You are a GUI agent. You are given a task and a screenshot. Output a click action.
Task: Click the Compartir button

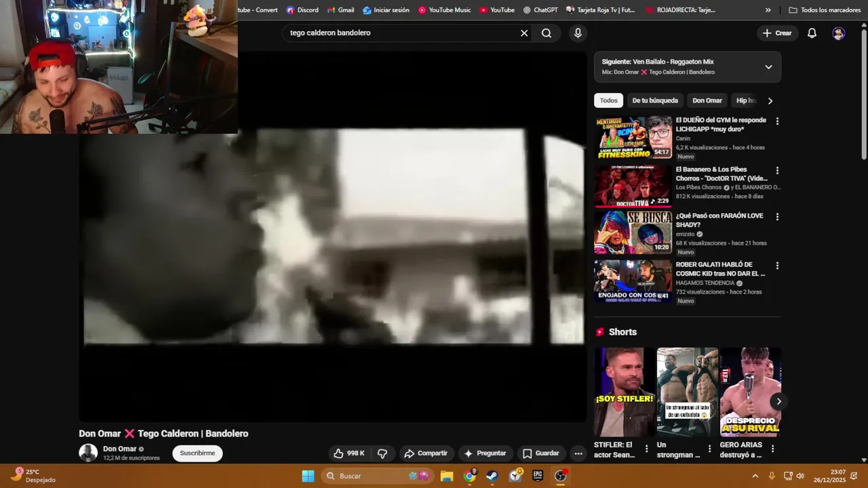(425, 453)
